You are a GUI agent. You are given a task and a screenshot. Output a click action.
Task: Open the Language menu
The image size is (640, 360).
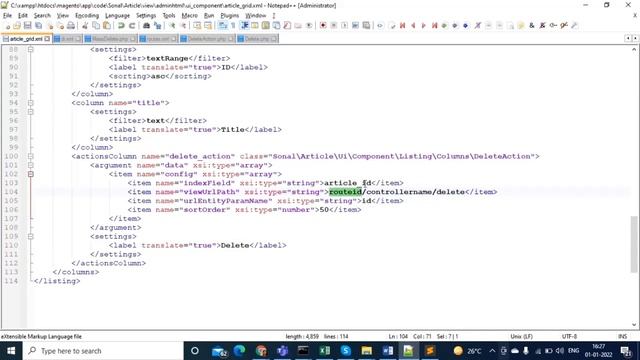click(117, 16)
